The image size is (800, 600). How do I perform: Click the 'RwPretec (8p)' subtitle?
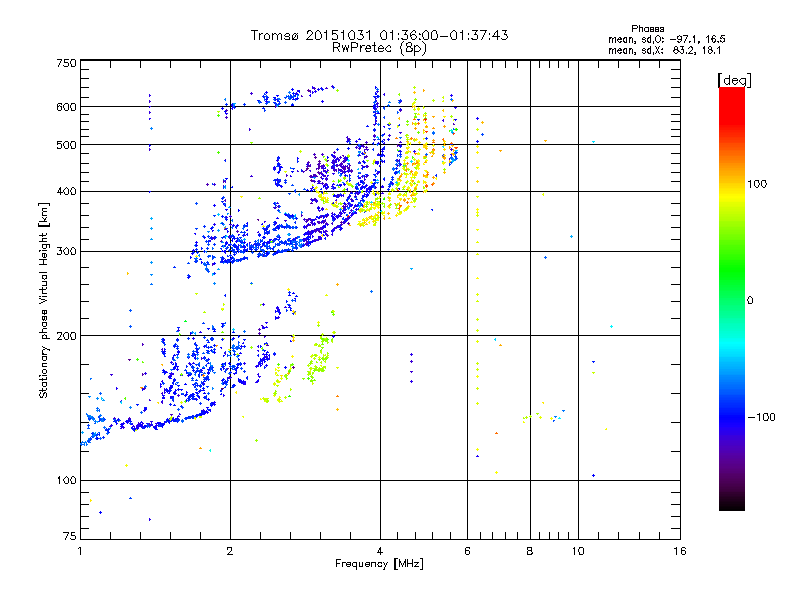[x=379, y=48]
